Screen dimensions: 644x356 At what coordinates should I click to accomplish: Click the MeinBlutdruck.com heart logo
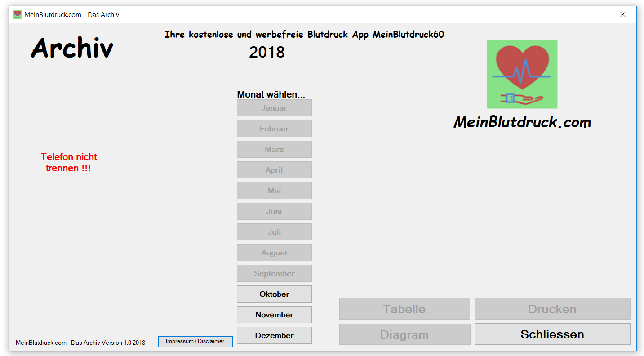[x=522, y=74]
